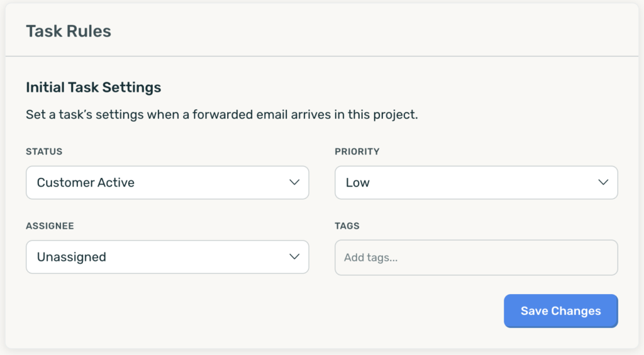Open the Status dropdown showing Customer Active

click(167, 183)
